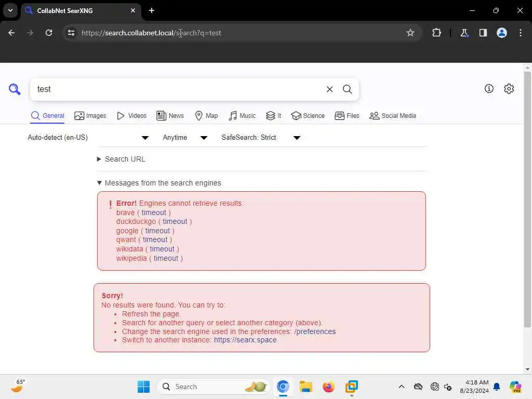The width and height of the screenshot is (532, 399).
Task: Click the qwant timeout link
Action: [x=155, y=240]
